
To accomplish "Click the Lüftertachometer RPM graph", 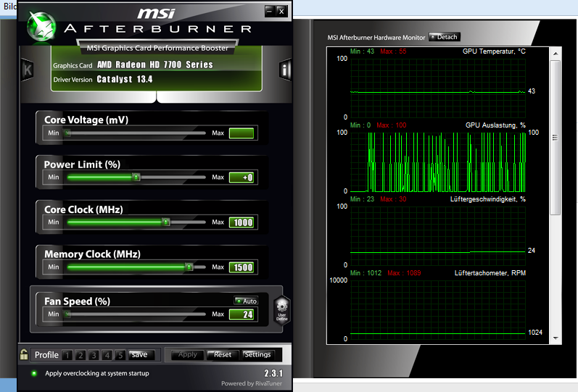I will pos(437,309).
